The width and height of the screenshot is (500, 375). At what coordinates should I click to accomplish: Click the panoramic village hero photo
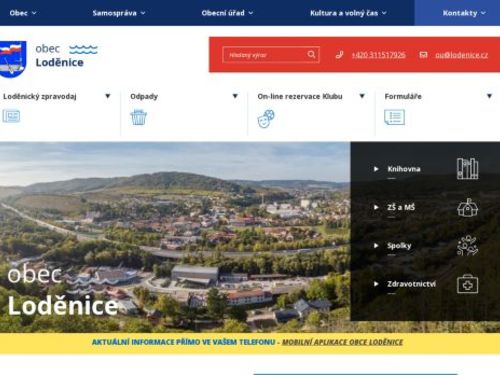[175, 237]
